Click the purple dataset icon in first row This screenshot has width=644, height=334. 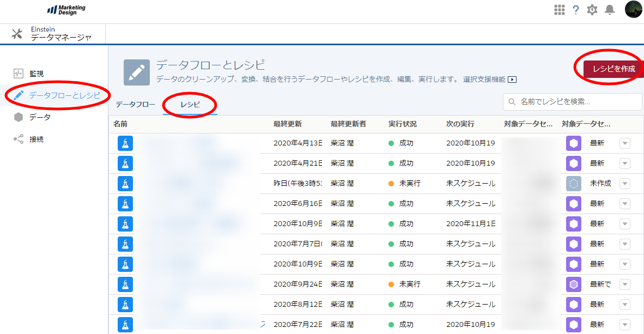[573, 143]
